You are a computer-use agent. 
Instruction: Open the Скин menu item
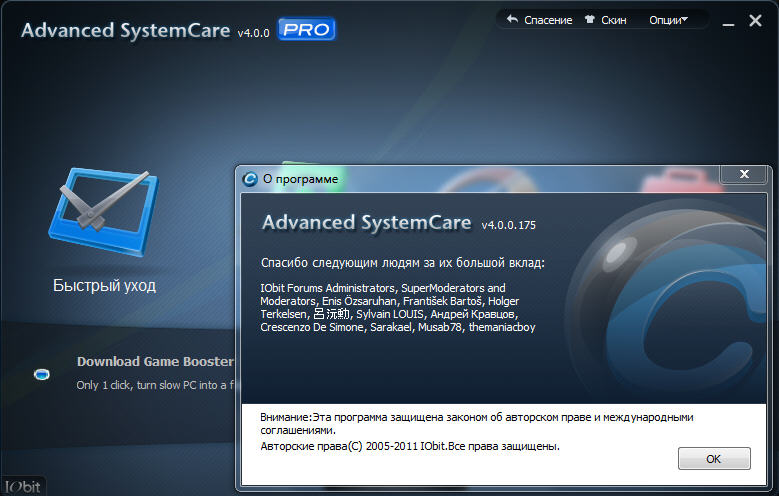pos(613,19)
